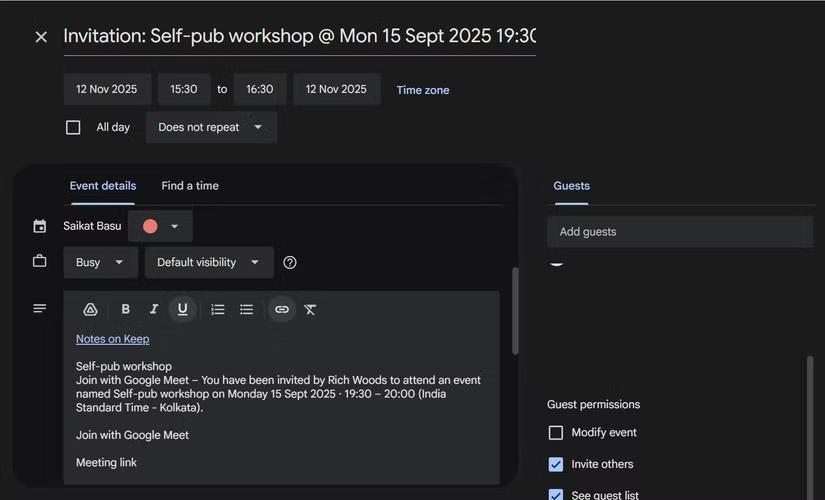Open the visibility help question mark icon
Image resolution: width=825 pixels, height=500 pixels.
tap(290, 263)
